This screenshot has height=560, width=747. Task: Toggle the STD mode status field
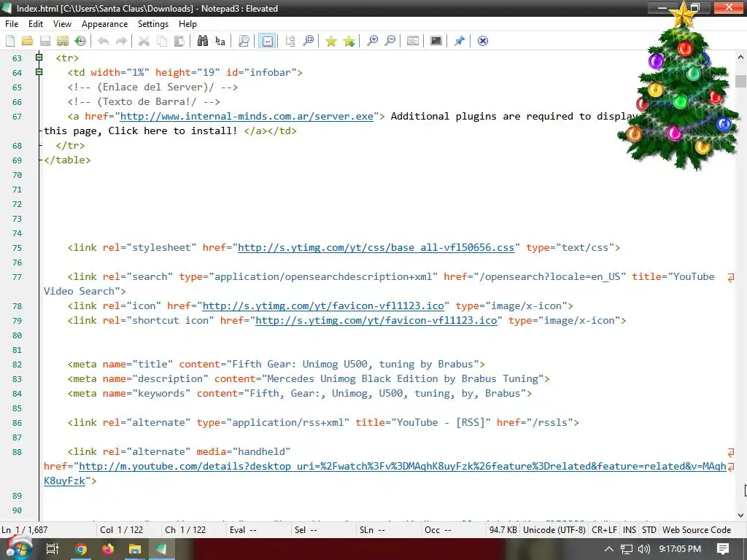649,530
